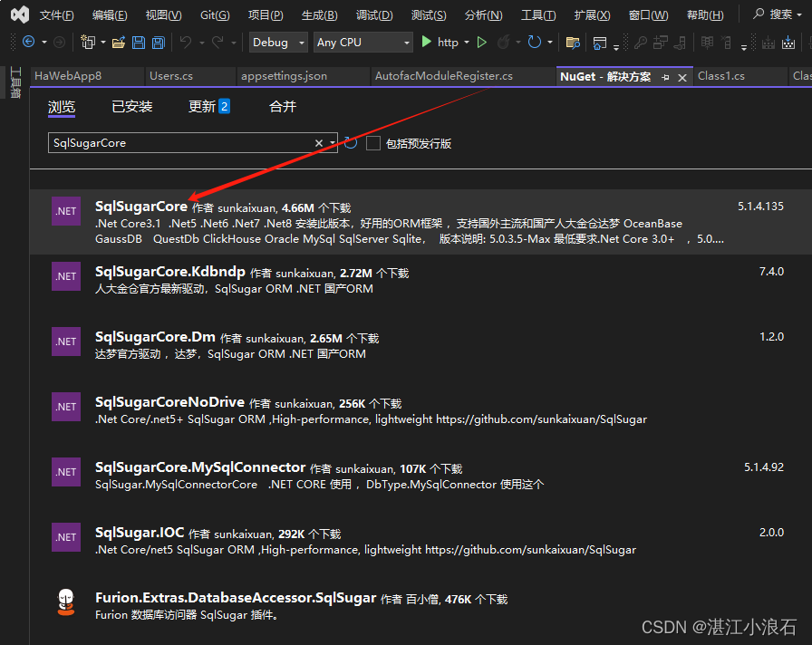
Task: Start debugging with the green play http button
Action: tap(440, 42)
